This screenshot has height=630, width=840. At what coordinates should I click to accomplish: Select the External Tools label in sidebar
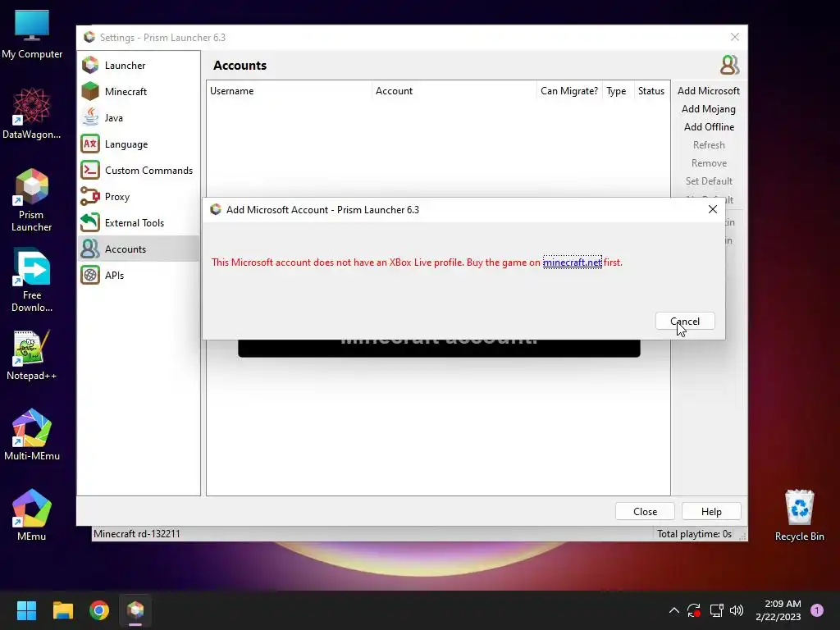(x=135, y=223)
